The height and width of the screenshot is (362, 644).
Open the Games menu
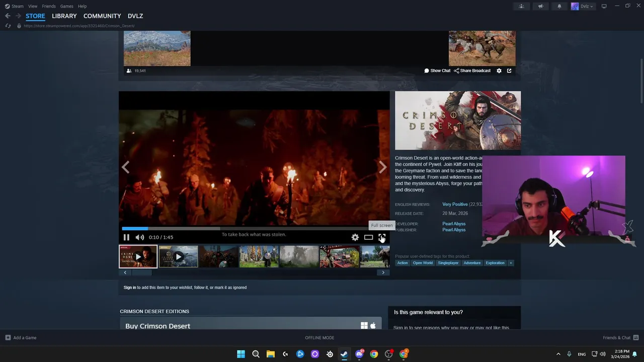66,6
